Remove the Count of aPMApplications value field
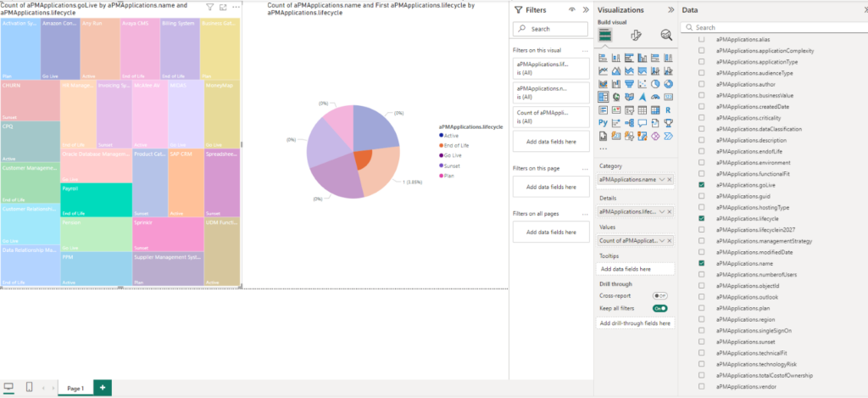The width and height of the screenshot is (868, 398). coord(670,241)
